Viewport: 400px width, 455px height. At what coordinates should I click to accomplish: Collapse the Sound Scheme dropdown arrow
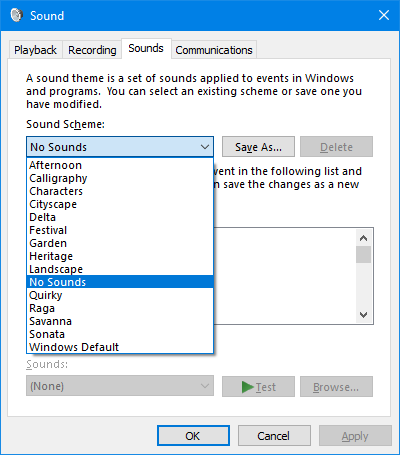(205, 147)
